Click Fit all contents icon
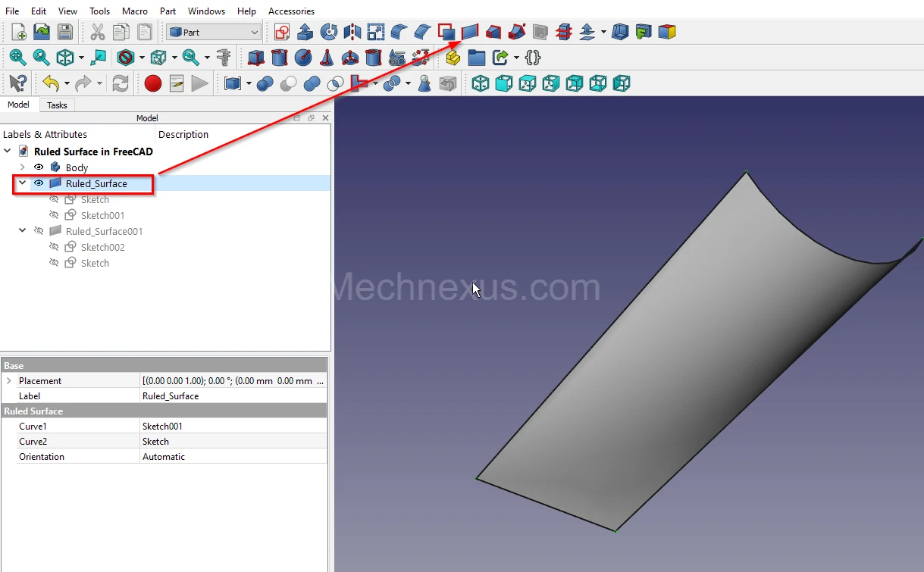The height and width of the screenshot is (572, 924). [x=18, y=58]
